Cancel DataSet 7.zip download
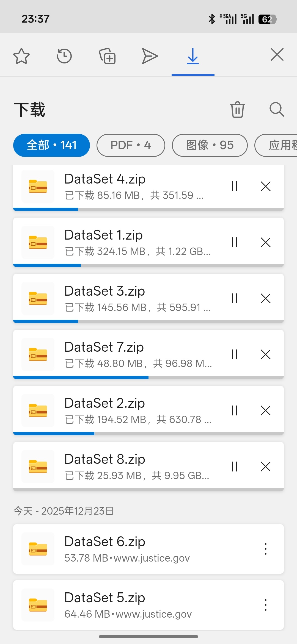Screen dimensions: 297x644 (x=266, y=354)
